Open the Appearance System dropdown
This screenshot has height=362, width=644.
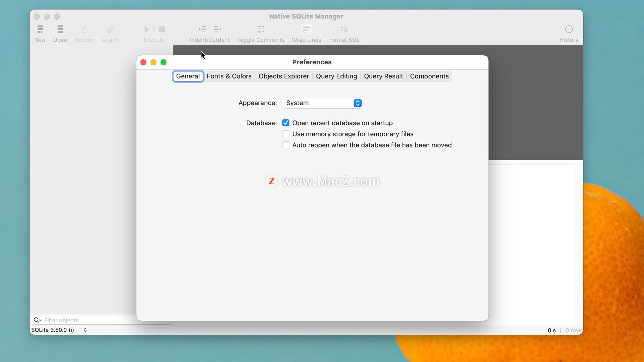coord(322,103)
